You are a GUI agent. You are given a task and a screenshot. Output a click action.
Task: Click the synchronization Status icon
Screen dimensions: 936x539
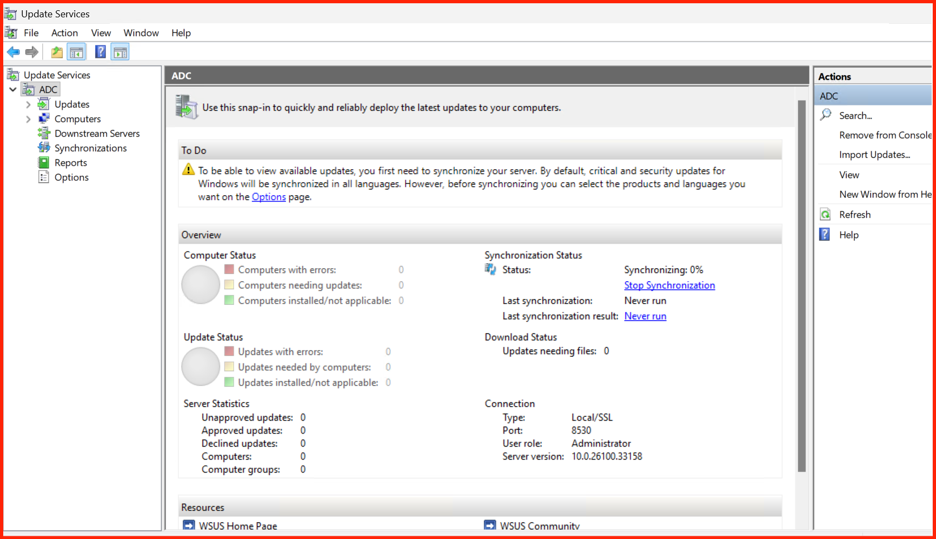(x=490, y=270)
